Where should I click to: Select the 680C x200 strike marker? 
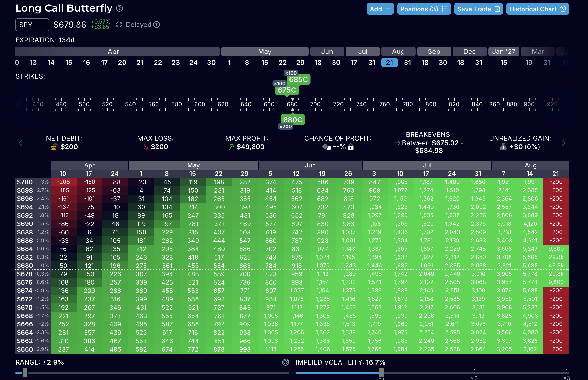[293, 120]
